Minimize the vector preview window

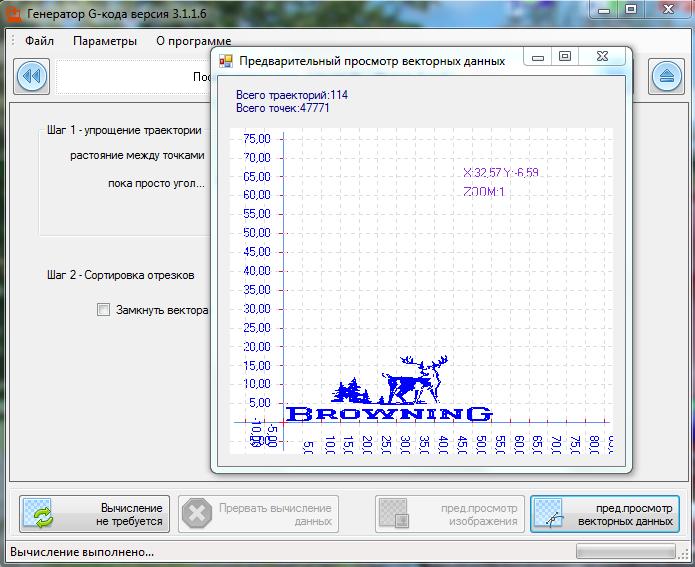coord(538,57)
